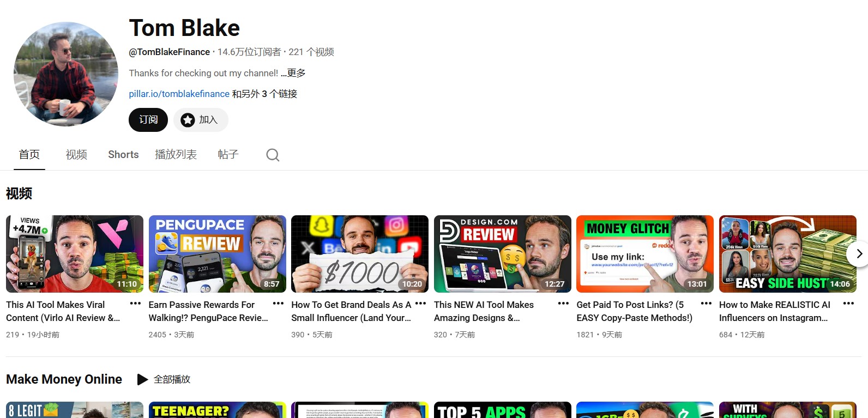This screenshot has width=868, height=418.
Task: Open the Shorts tab
Action: click(123, 155)
